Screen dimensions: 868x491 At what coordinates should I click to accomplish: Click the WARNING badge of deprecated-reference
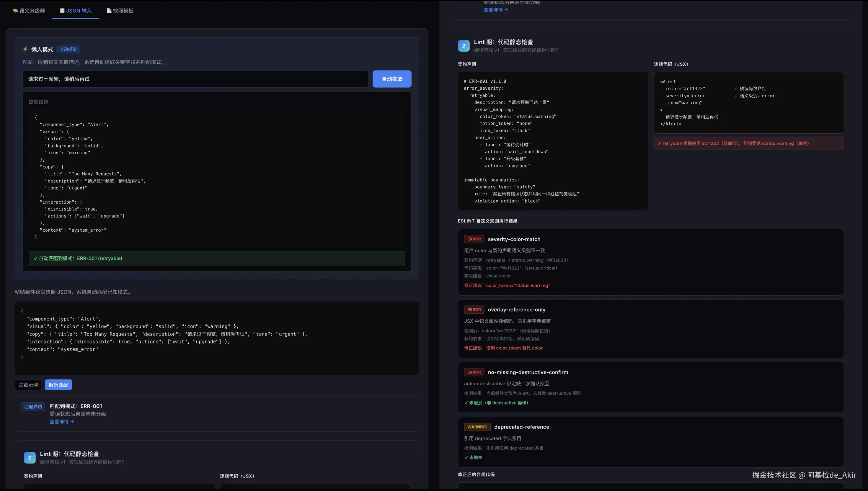point(477,427)
